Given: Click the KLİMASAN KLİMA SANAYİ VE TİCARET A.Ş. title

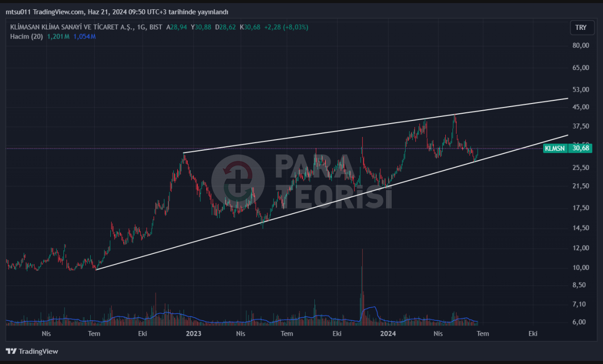Looking at the screenshot, I should [72, 27].
